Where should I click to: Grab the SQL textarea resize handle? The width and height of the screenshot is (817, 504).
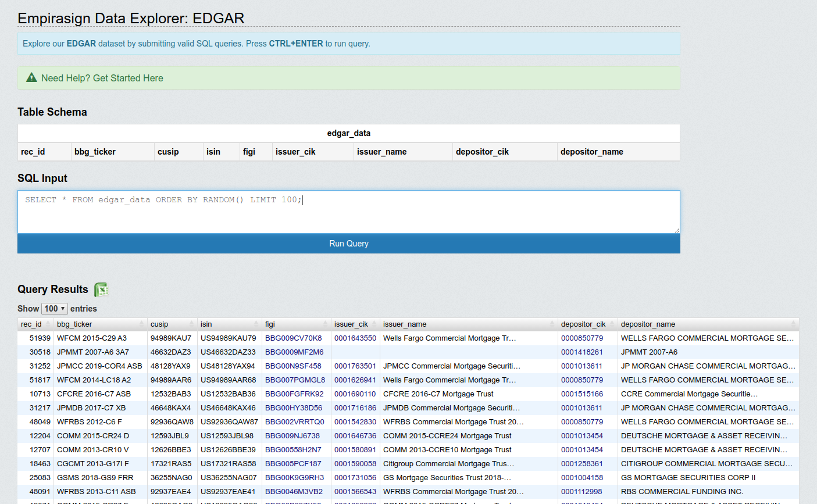(676, 230)
